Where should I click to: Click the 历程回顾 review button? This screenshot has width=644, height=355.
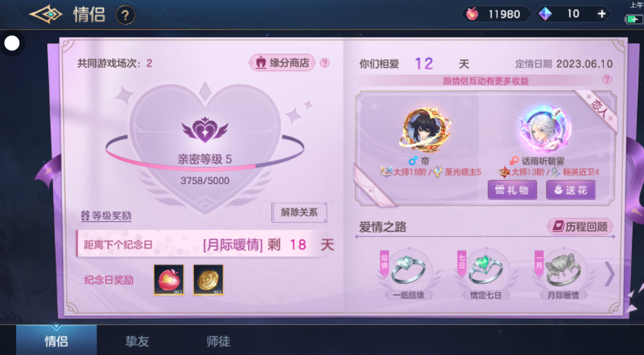(580, 227)
